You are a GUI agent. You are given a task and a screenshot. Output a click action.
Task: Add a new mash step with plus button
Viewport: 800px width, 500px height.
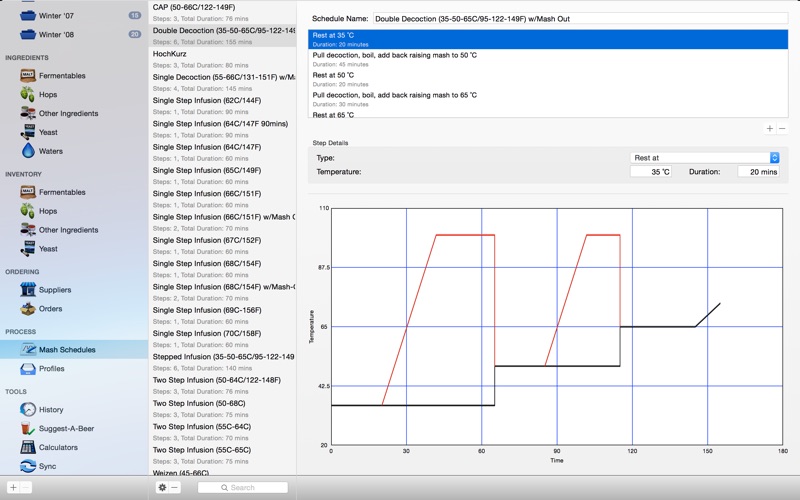pyautogui.click(x=769, y=129)
